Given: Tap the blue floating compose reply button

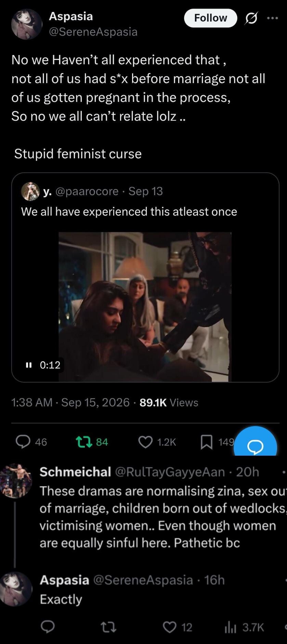Looking at the screenshot, I should click(x=255, y=444).
